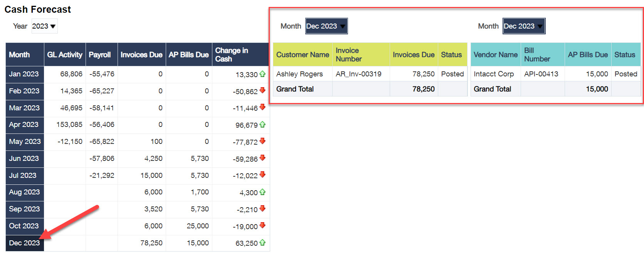The image size is (644, 255).
Task: Click red down arrow in Feb 2023 row
Action: (x=262, y=90)
